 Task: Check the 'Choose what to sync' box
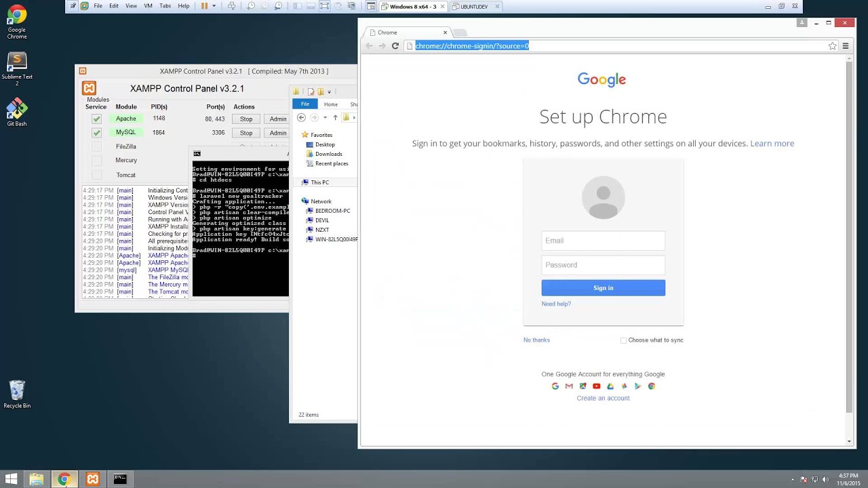coord(623,340)
